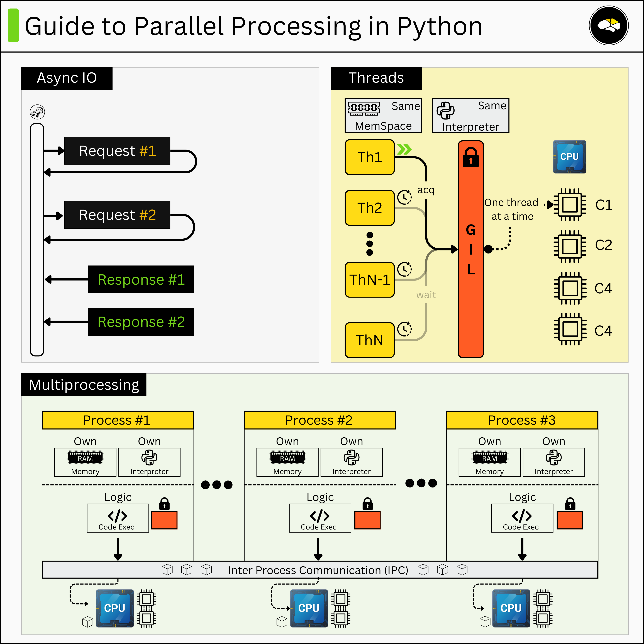Viewport: 644px width, 644px height.
Task: Click the Multiprocessing section header
Action: click(x=84, y=385)
